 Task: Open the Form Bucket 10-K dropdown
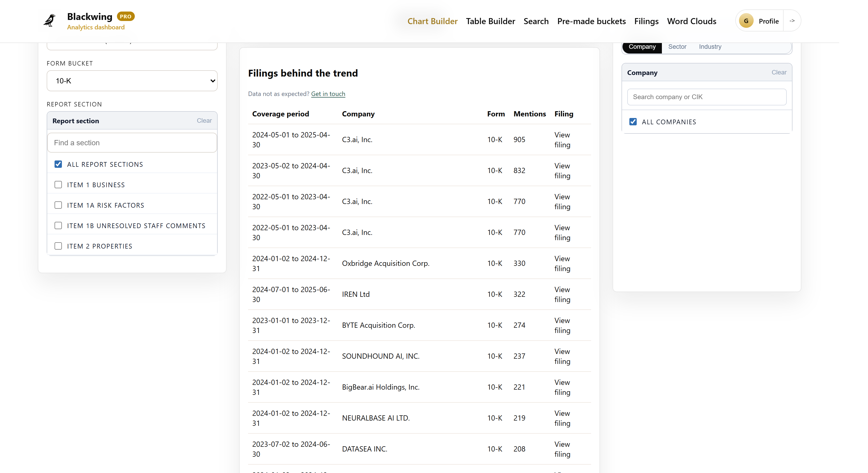coord(132,81)
